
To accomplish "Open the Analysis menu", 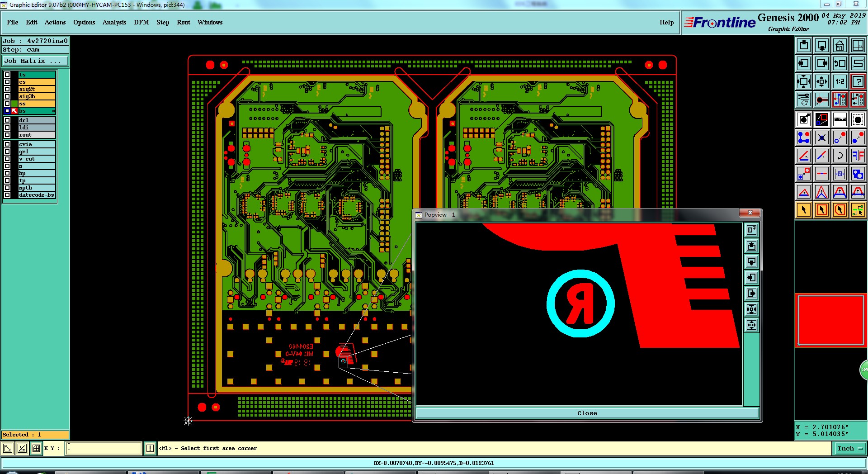I will (114, 22).
